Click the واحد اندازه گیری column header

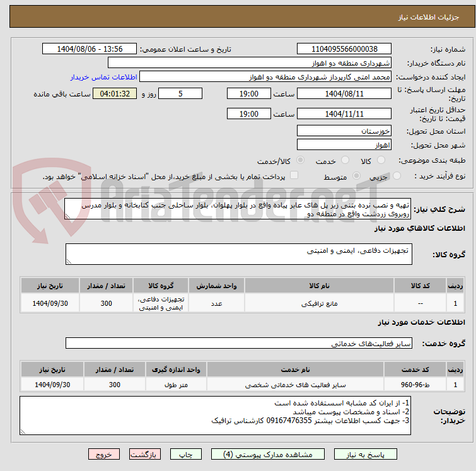176,369
